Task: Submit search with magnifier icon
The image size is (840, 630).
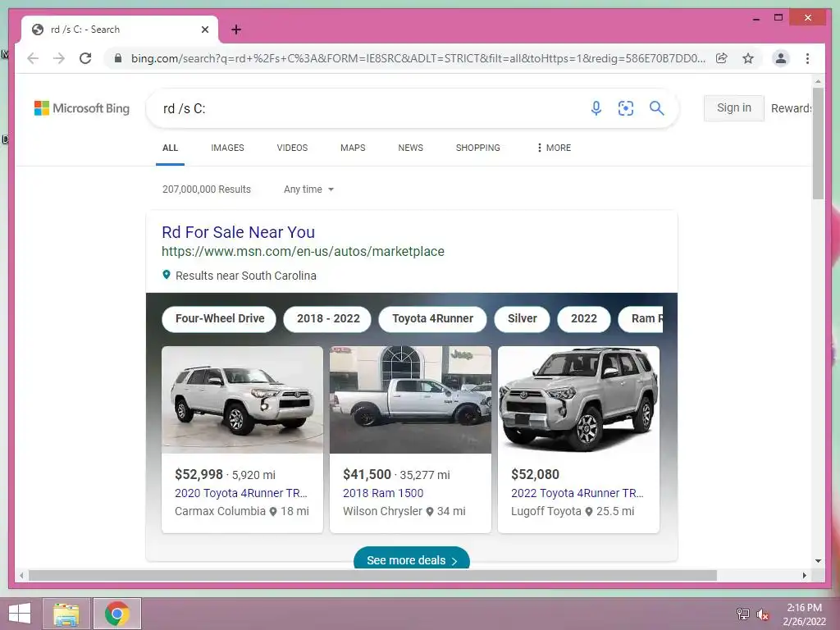Action: [657, 108]
